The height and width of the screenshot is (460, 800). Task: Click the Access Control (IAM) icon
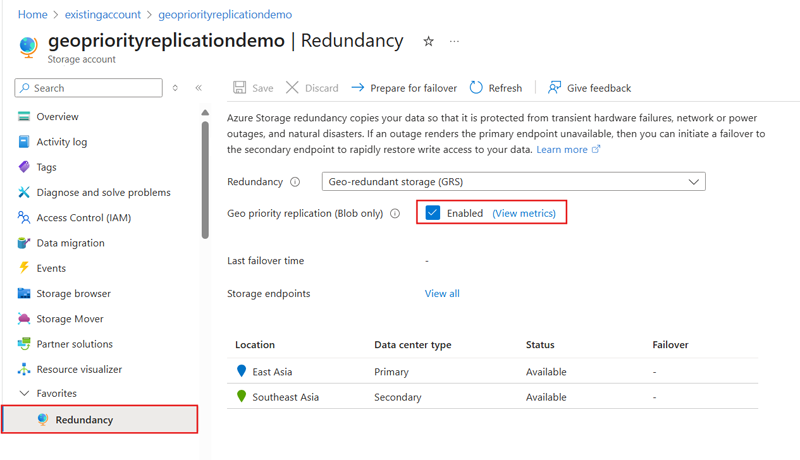[x=24, y=218]
